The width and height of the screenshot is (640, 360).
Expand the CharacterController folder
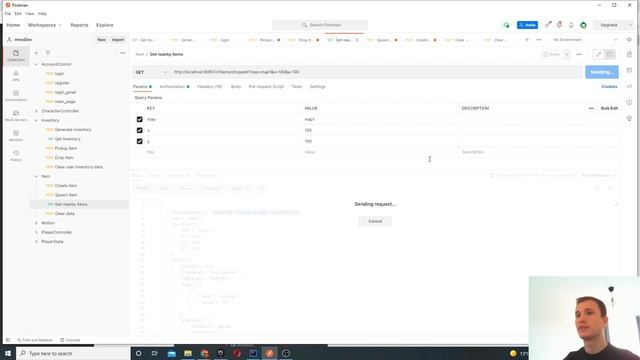[x=36, y=111]
